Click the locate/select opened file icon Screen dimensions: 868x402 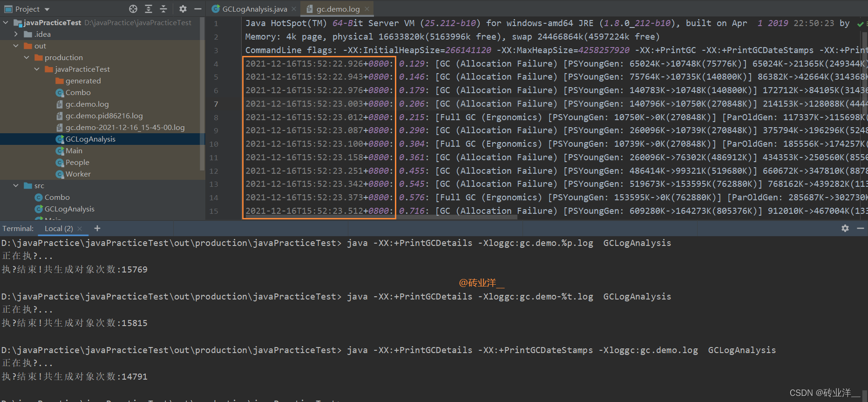tap(133, 9)
